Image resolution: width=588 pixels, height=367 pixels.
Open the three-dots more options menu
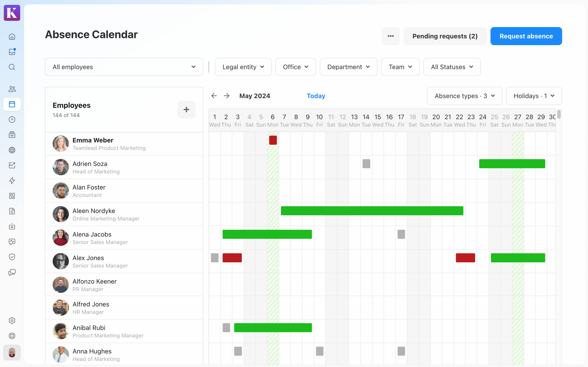(x=391, y=36)
